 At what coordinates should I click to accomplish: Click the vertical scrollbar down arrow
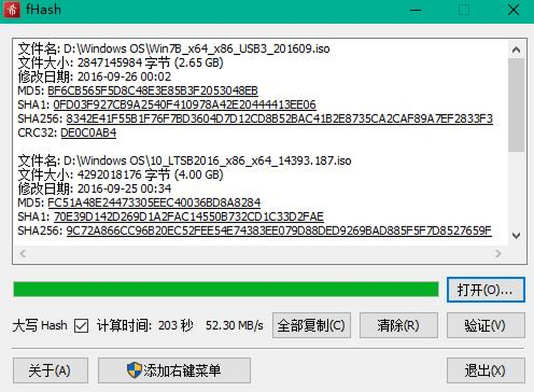(x=516, y=235)
